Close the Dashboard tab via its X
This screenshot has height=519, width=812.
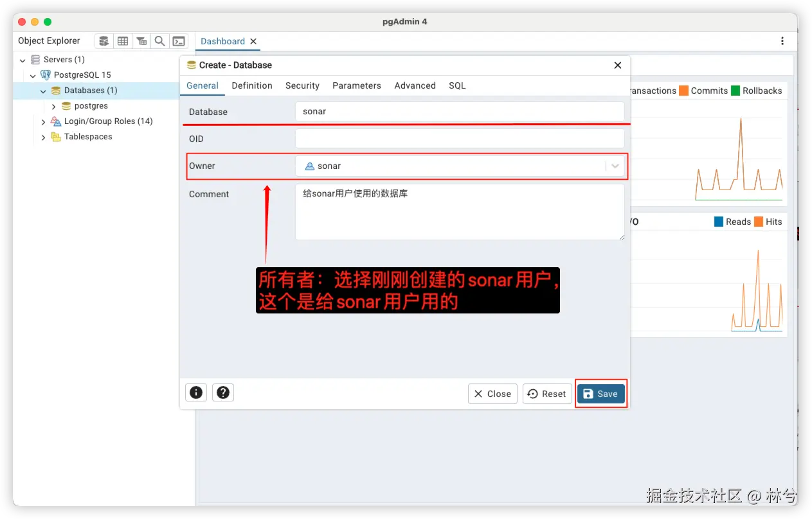[x=253, y=41]
